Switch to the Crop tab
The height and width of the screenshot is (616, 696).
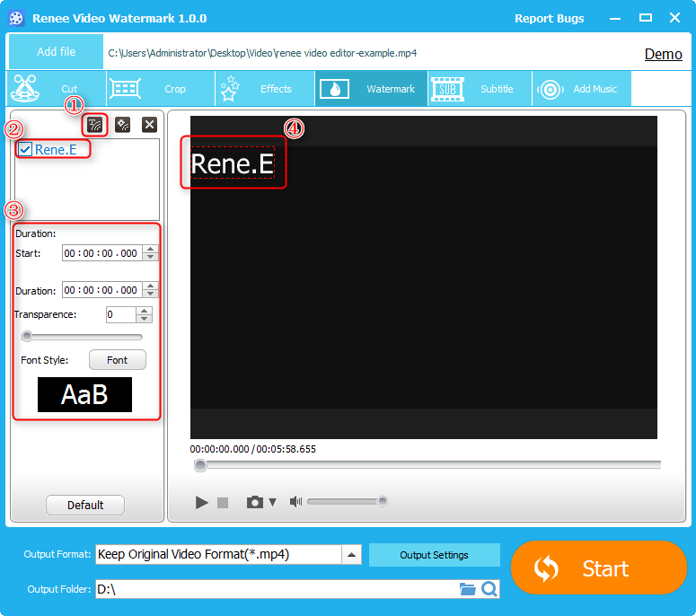click(x=161, y=88)
